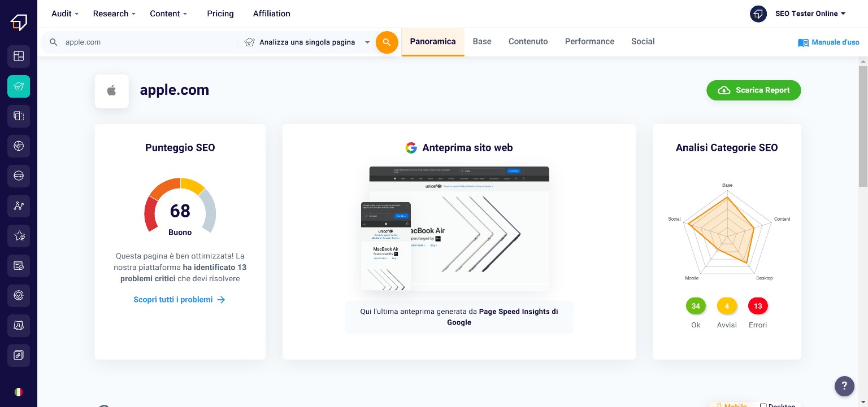The image size is (868, 407).
Task: Open the circular badge checkmark sidebar icon
Action: 19,295
